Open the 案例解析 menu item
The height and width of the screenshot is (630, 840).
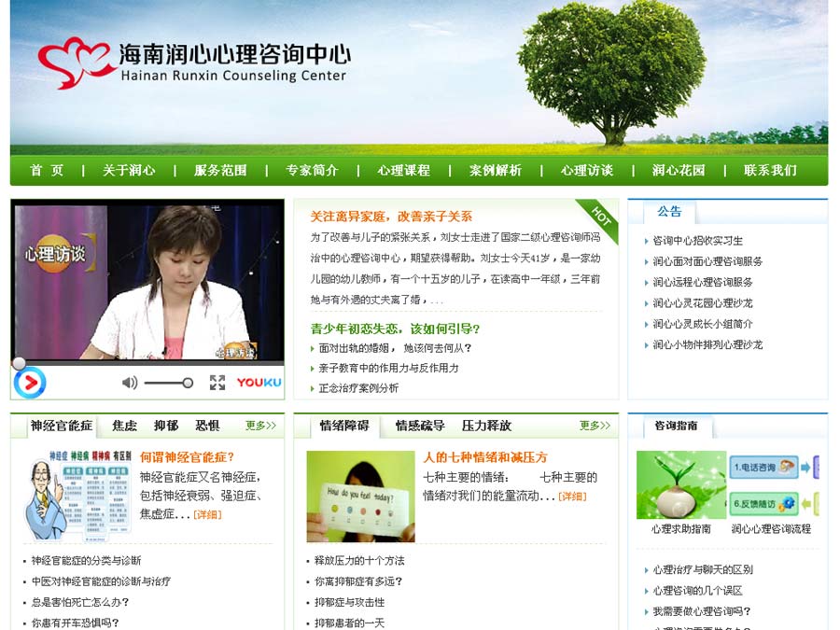pos(493,172)
